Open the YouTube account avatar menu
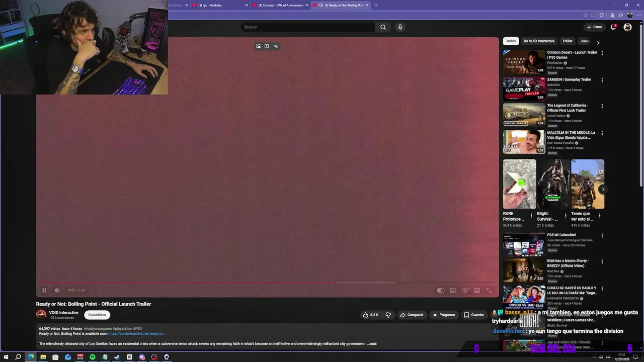Viewport: 644px width, 362px height. coord(627,27)
